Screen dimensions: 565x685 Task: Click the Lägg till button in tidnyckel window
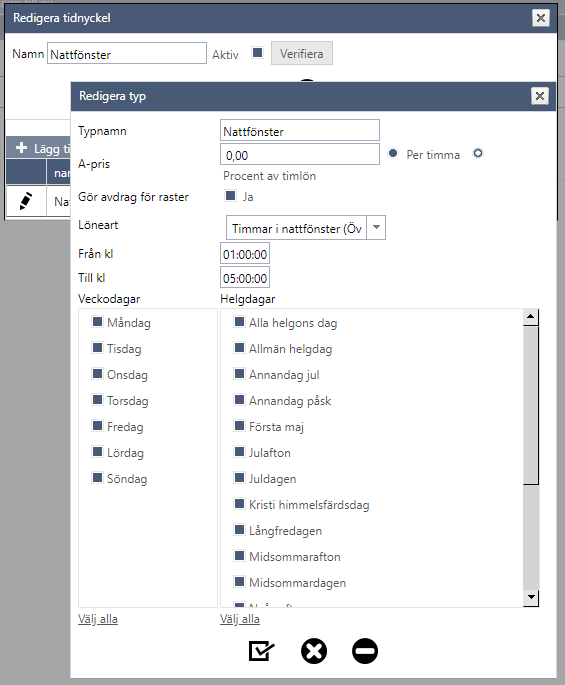tap(43, 148)
